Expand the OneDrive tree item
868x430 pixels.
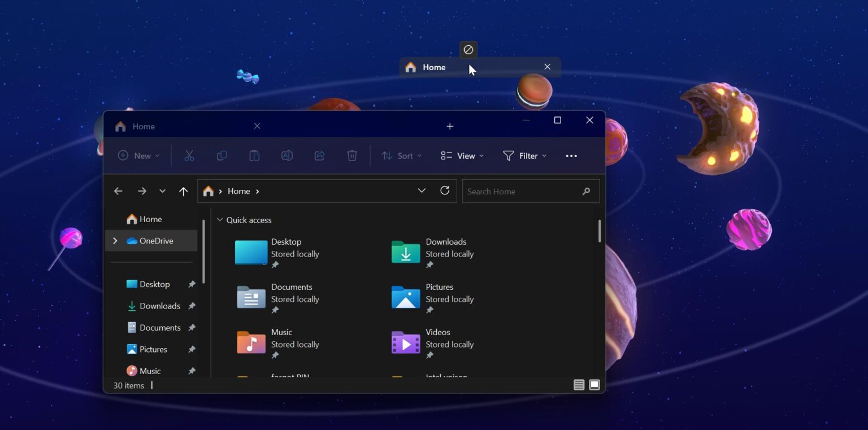click(115, 240)
